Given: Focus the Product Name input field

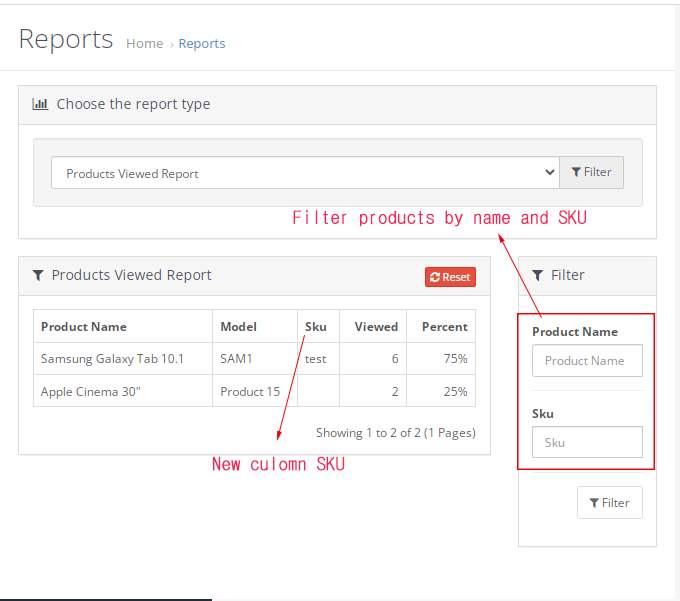Looking at the screenshot, I should coord(587,361).
